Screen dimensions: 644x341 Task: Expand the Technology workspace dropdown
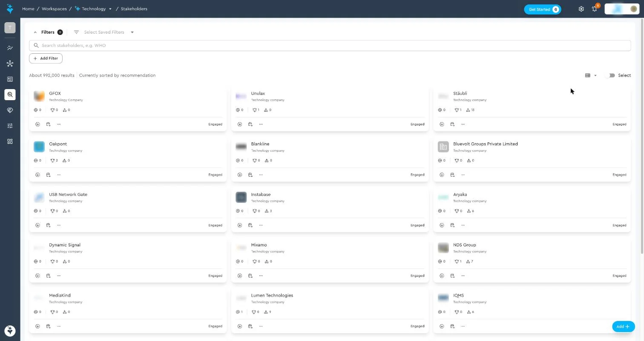[110, 9]
